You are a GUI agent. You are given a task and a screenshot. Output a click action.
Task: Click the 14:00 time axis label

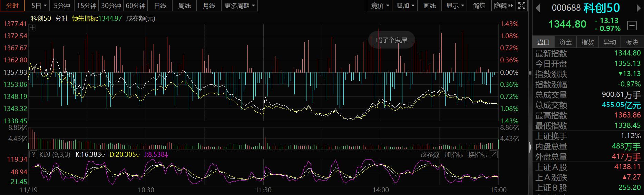[381, 190]
